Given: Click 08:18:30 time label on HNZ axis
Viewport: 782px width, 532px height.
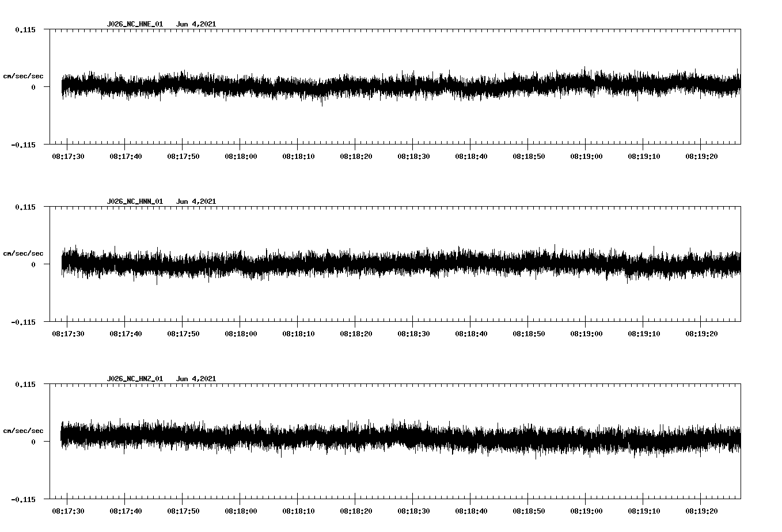Looking at the screenshot, I should (413, 511).
